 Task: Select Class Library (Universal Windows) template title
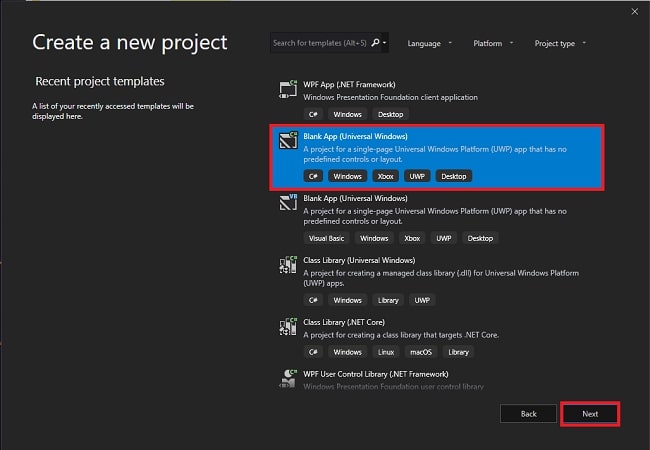coord(359,260)
